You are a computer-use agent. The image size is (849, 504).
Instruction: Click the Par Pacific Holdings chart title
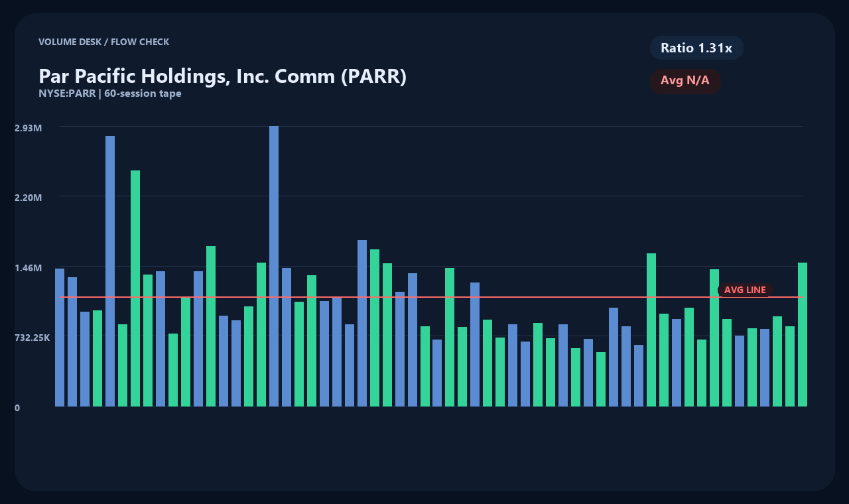222,76
